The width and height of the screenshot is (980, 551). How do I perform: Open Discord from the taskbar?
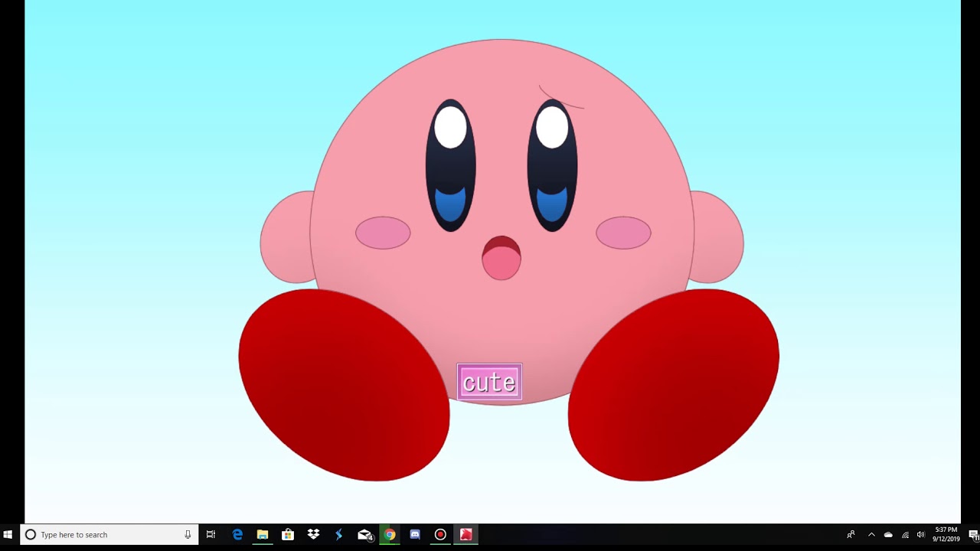(x=415, y=535)
